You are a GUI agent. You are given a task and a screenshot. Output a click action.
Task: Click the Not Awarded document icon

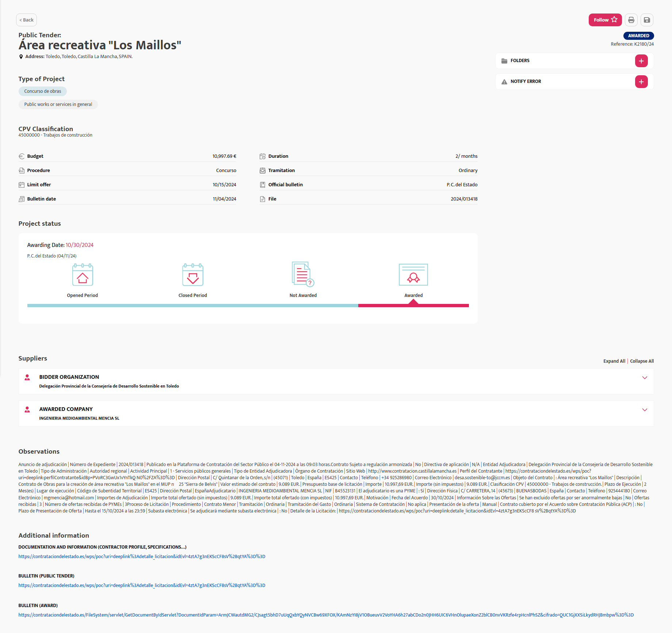[x=302, y=275]
